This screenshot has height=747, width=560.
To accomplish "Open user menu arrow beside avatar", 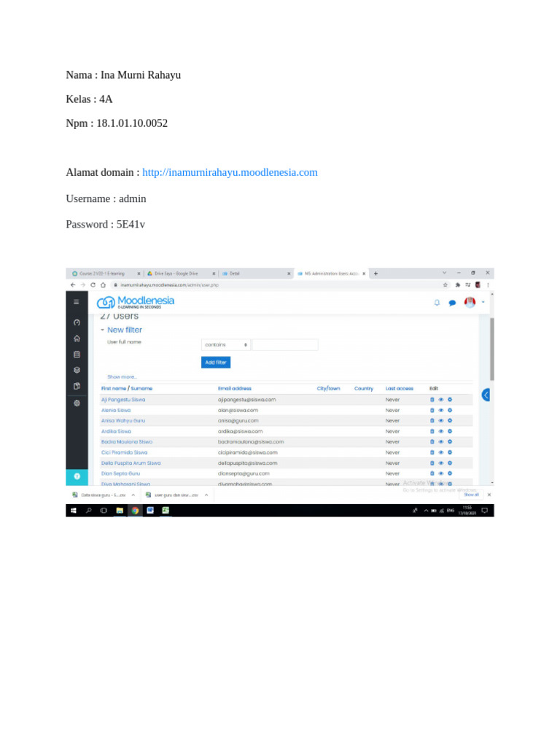I will [483, 302].
